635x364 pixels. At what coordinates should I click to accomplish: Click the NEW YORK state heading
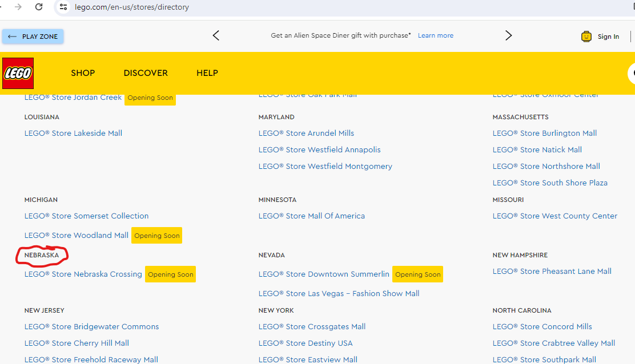point(276,310)
